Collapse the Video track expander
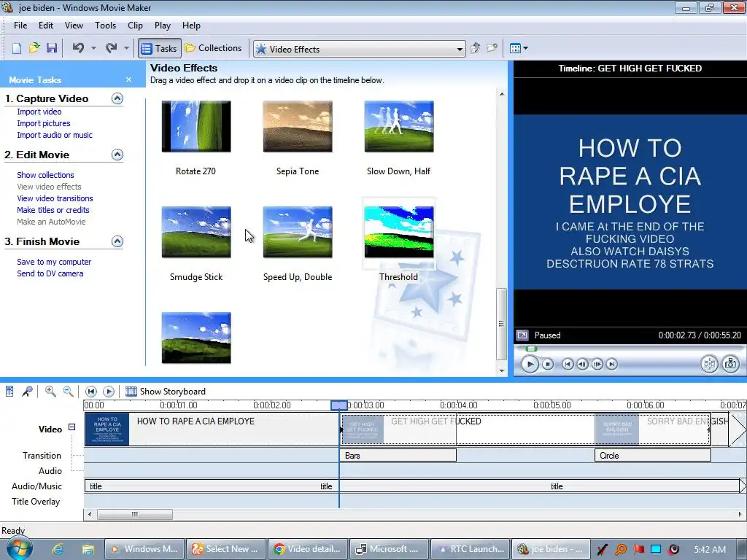Viewport: 747px width, 560px height. (x=72, y=427)
